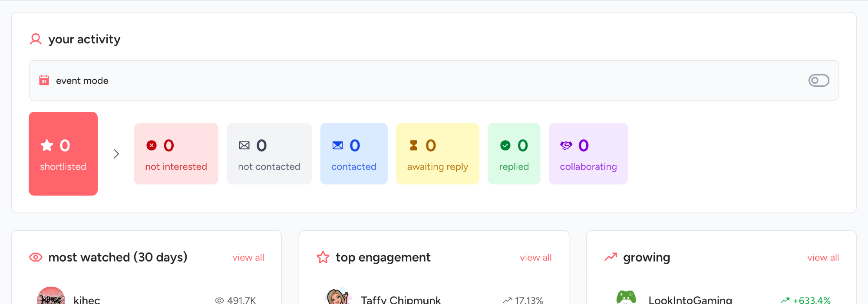
Task: Open the shortlisted star card
Action: pos(63,154)
